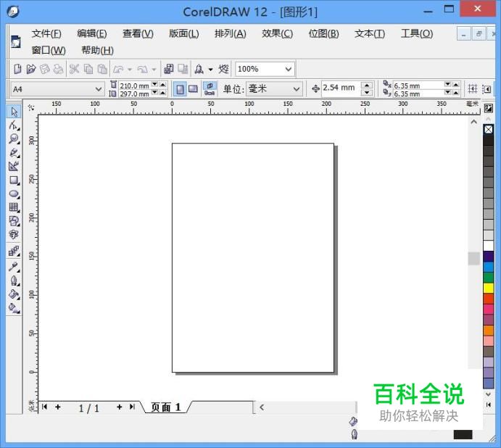Select the Outline pen tool
Viewport: 501px width, 448px height.
coord(14,281)
